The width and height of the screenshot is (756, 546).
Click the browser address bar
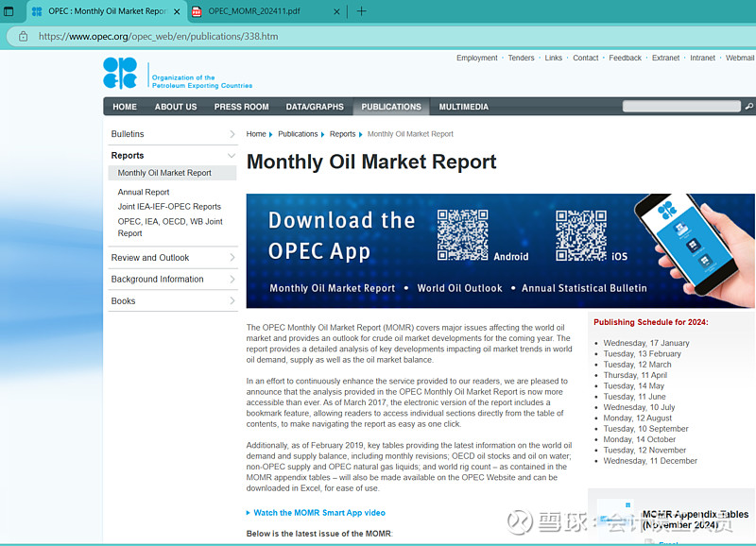pyautogui.click(x=381, y=36)
